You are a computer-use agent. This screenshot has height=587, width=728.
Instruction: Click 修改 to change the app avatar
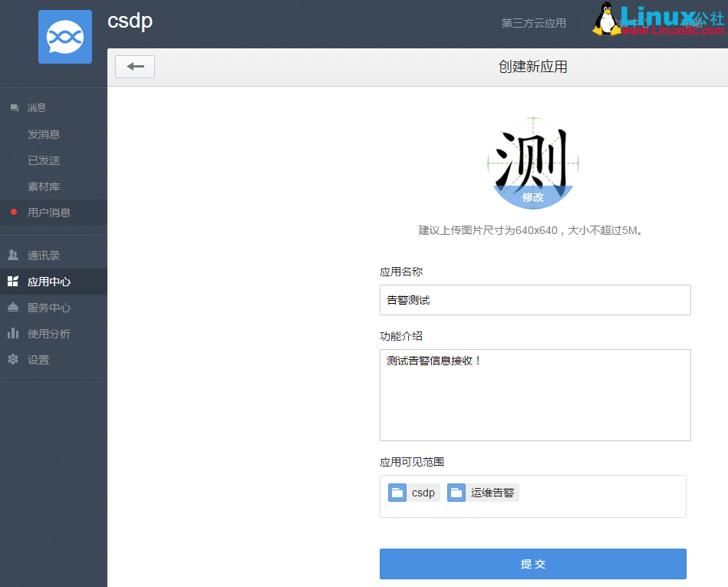[x=532, y=197]
